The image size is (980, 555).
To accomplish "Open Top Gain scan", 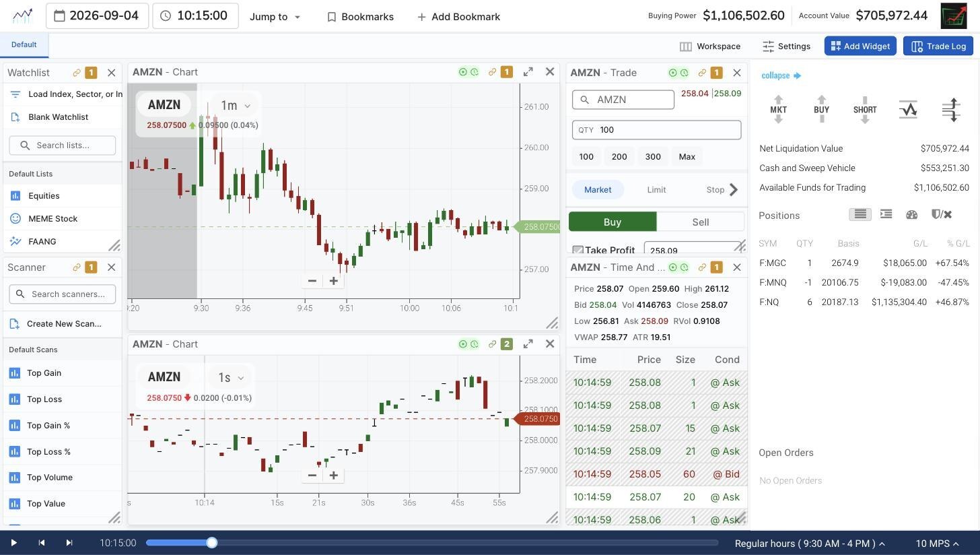I will pyautogui.click(x=44, y=373).
